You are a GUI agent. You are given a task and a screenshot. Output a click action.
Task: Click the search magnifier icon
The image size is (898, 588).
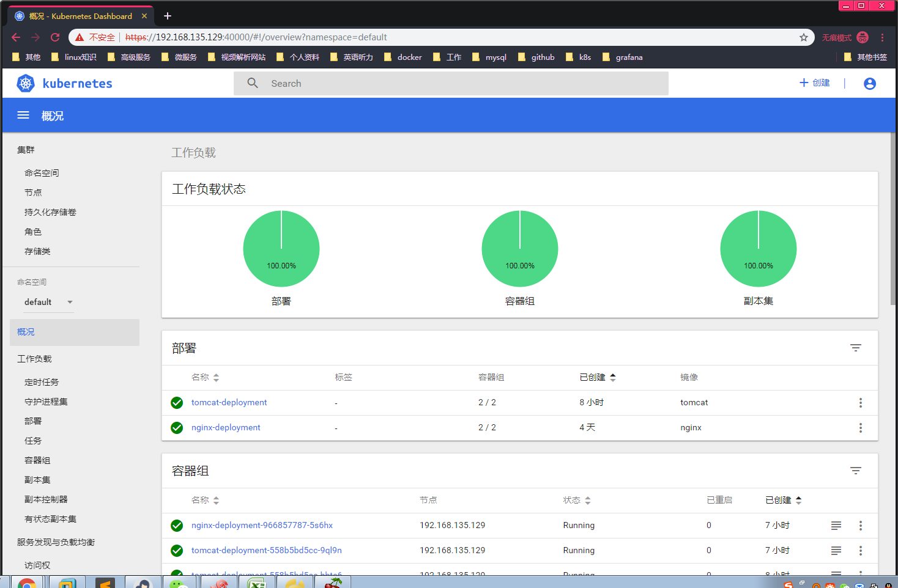coord(253,83)
